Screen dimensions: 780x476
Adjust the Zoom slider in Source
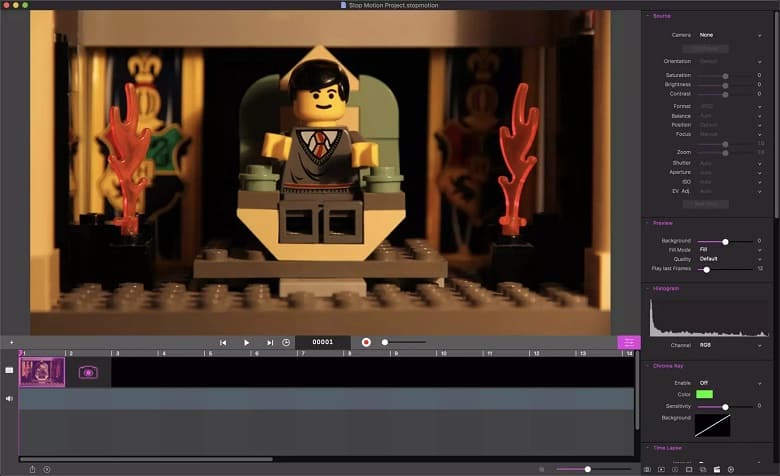pyautogui.click(x=725, y=153)
